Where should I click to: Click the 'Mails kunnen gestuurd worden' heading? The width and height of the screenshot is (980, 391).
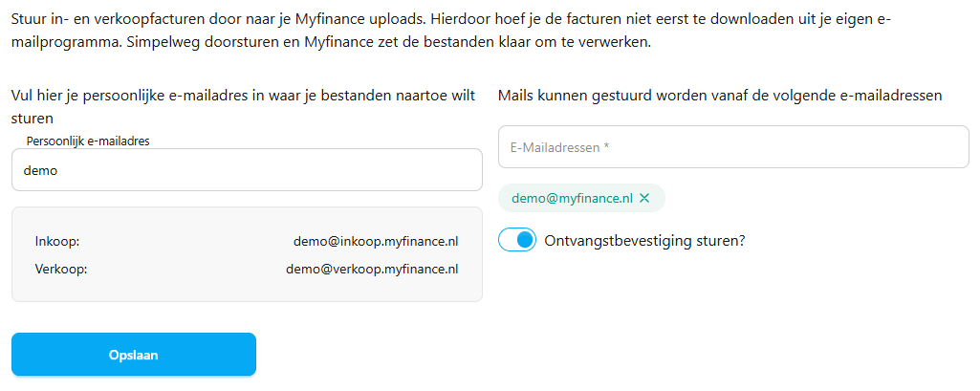coord(720,97)
